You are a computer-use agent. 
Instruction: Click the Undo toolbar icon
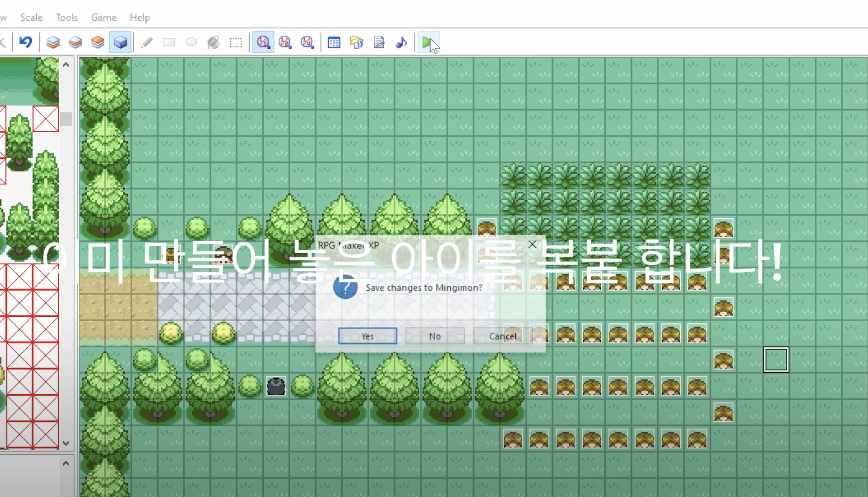coord(26,42)
